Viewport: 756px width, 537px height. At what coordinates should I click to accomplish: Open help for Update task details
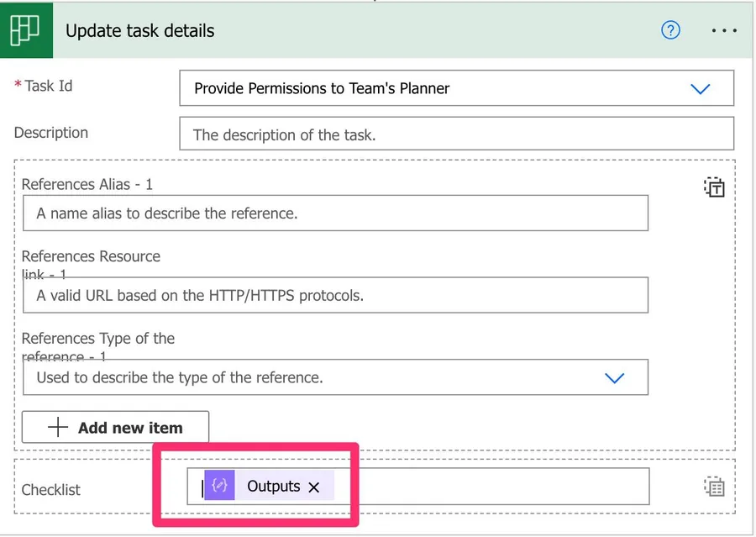tap(670, 30)
